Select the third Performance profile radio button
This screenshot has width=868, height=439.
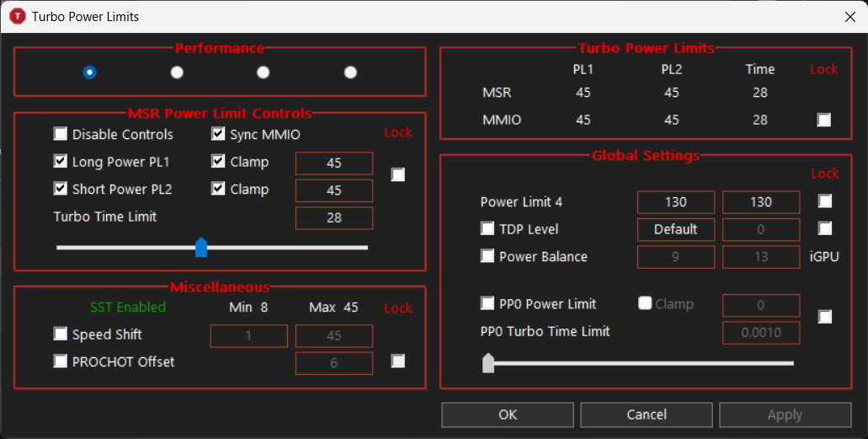[x=264, y=72]
